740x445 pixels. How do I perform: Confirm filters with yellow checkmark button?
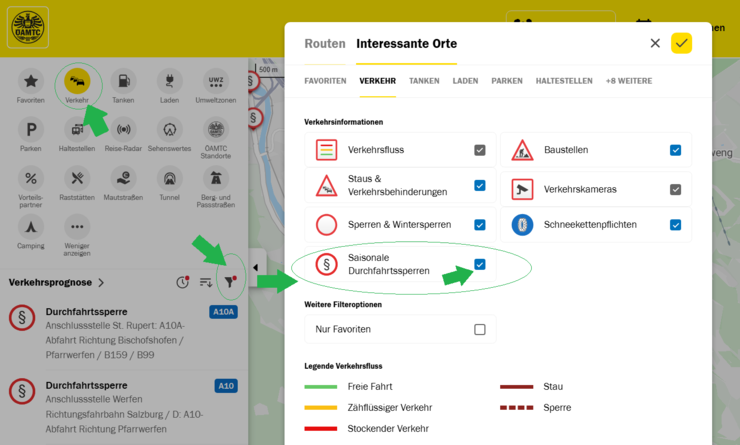click(681, 43)
